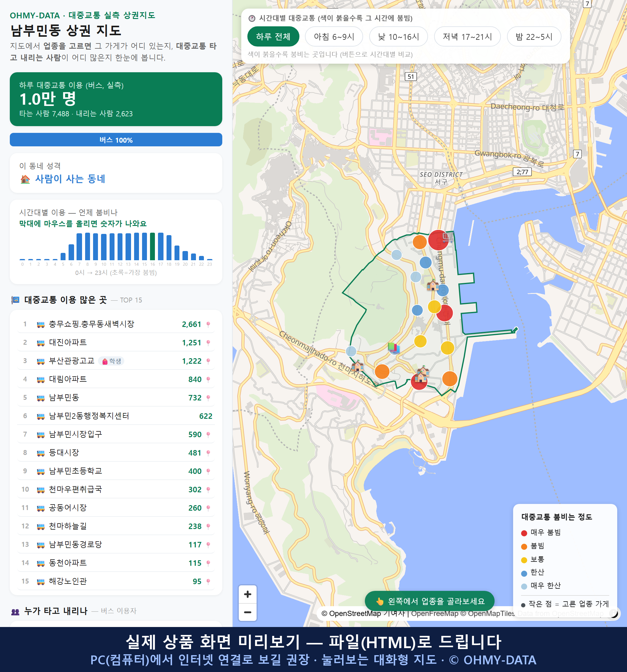The height and width of the screenshot is (672, 627).
Task: Switch to 밤 22~5시 time filter
Action: point(534,36)
